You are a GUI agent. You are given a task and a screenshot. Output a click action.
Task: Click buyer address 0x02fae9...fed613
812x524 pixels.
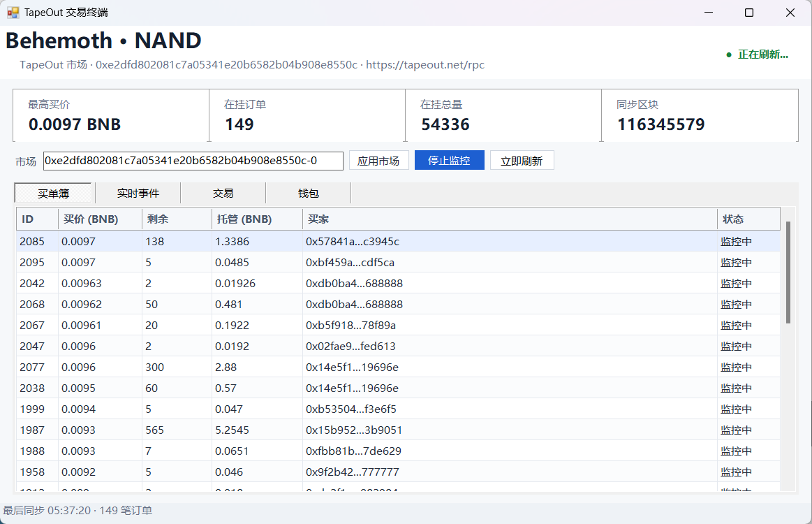pos(350,347)
